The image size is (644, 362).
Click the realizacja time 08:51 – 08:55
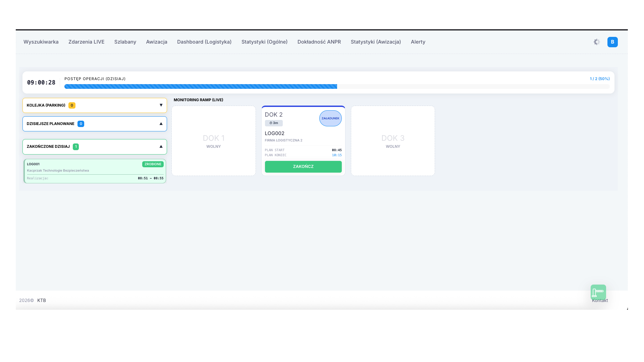pos(151,178)
